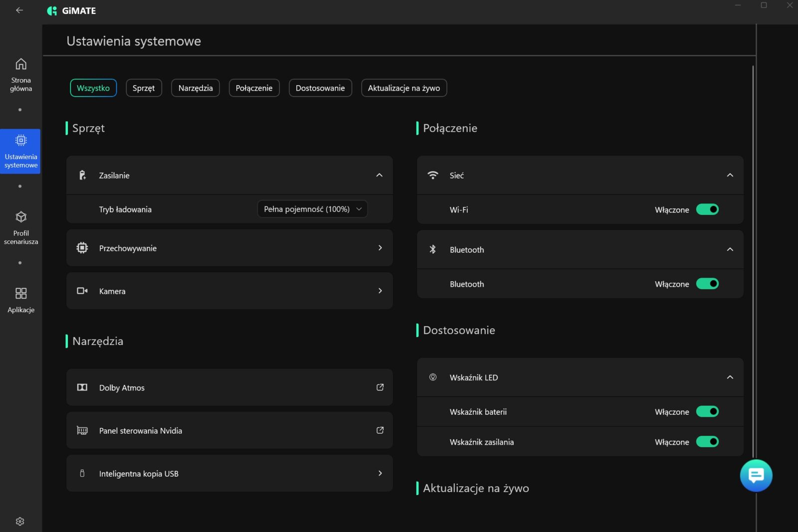Screen dimensions: 798x532
Task: Open the chat support bubble
Action: pos(756,475)
